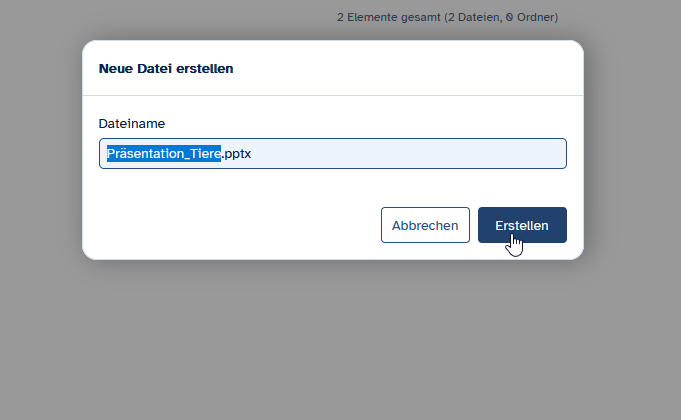Click the Dateiname field label
681x420 pixels.
(132, 123)
